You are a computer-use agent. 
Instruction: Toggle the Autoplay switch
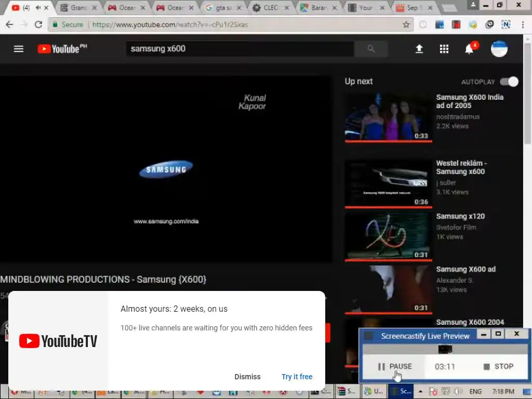[x=509, y=82]
